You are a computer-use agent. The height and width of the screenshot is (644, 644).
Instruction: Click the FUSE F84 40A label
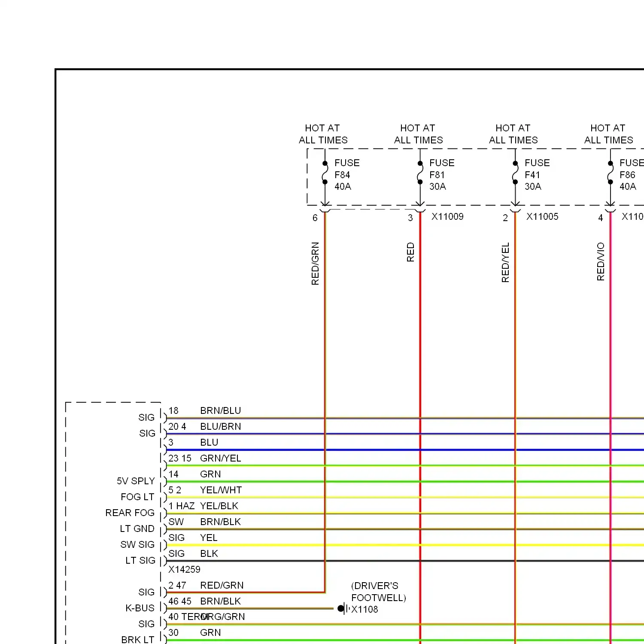click(347, 175)
